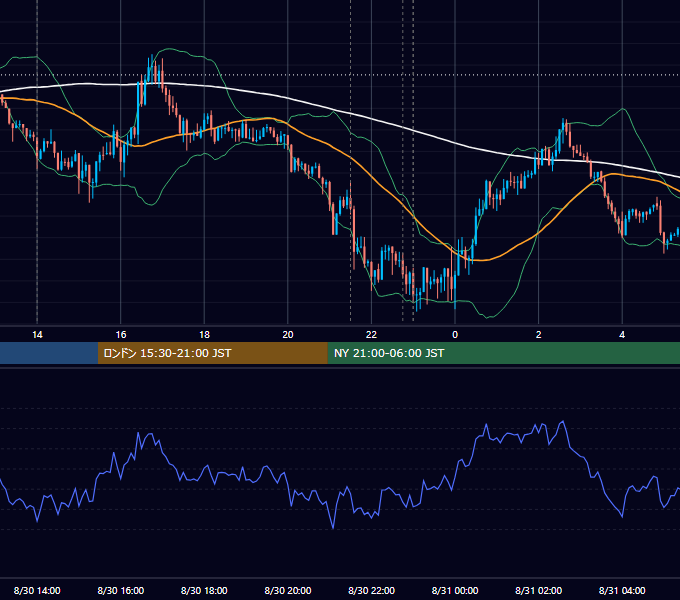Click the 14 hour axis label
The height and width of the screenshot is (600, 680).
click(x=37, y=335)
